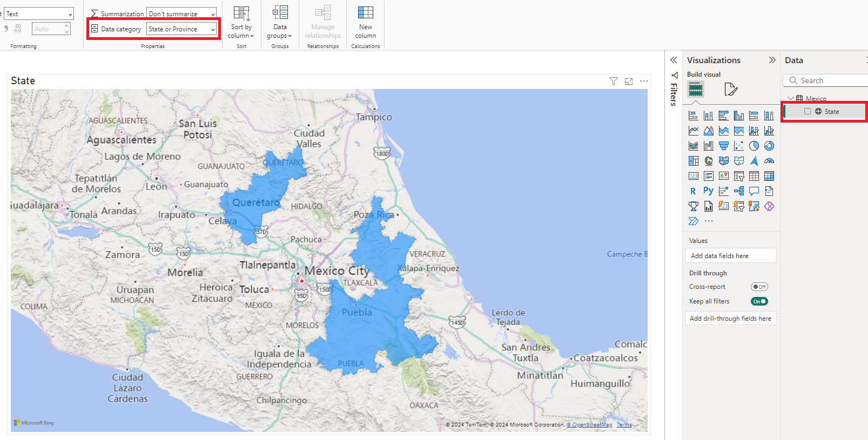Image resolution: width=868 pixels, height=440 pixels.
Task: Open the Data category dropdown
Action: 181,29
